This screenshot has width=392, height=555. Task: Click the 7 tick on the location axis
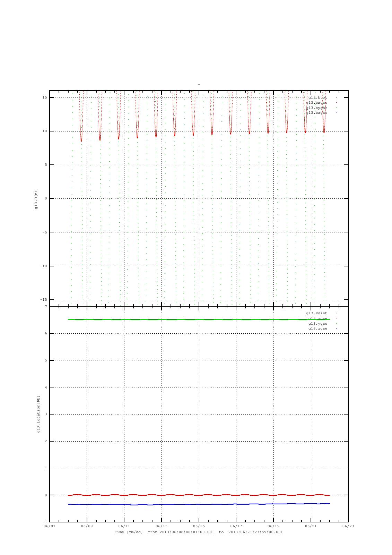[x=46, y=307]
